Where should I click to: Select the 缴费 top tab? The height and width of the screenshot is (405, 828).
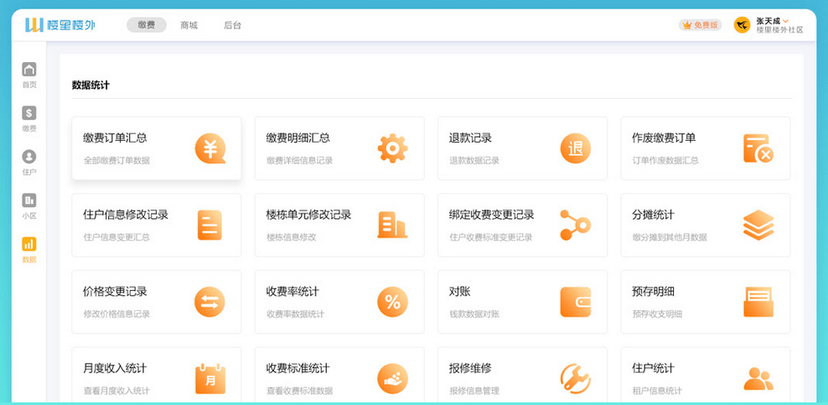(146, 25)
